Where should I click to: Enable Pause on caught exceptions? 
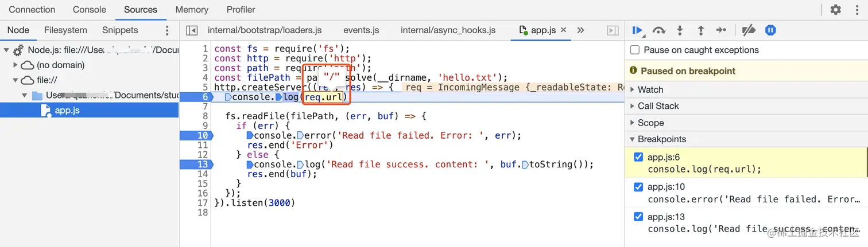point(635,50)
